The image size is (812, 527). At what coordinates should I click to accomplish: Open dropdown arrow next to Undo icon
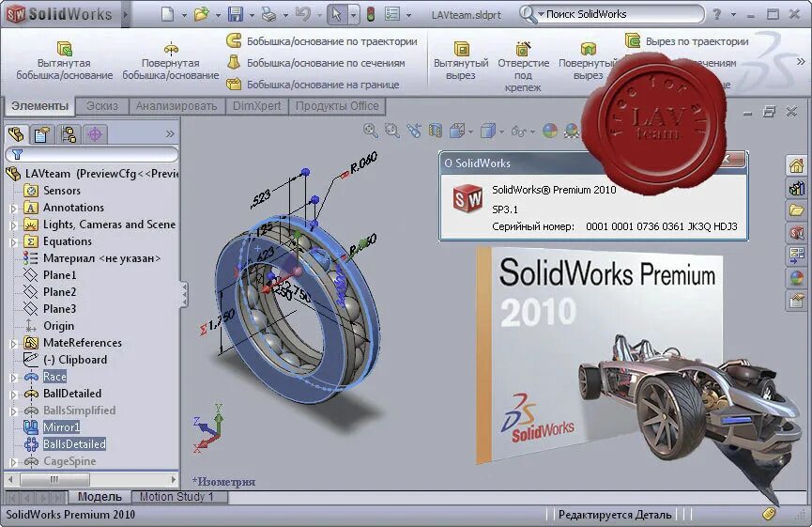(319, 16)
